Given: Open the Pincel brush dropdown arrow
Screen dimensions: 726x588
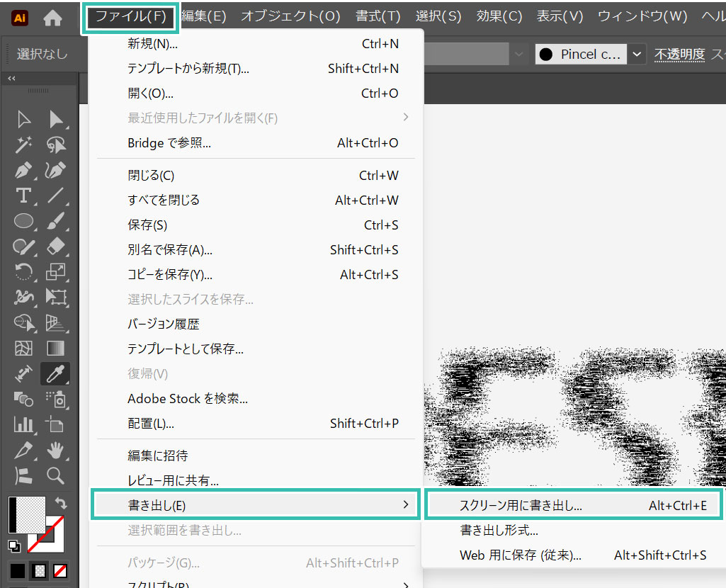Looking at the screenshot, I should pos(637,54).
